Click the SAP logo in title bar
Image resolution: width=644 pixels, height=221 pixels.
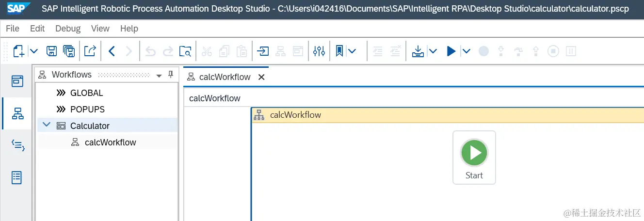click(19, 9)
